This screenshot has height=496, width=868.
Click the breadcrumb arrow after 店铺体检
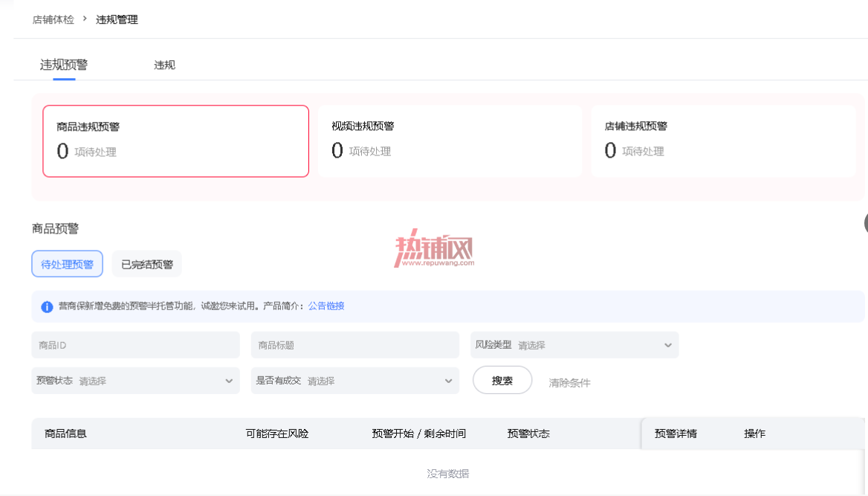coord(85,19)
